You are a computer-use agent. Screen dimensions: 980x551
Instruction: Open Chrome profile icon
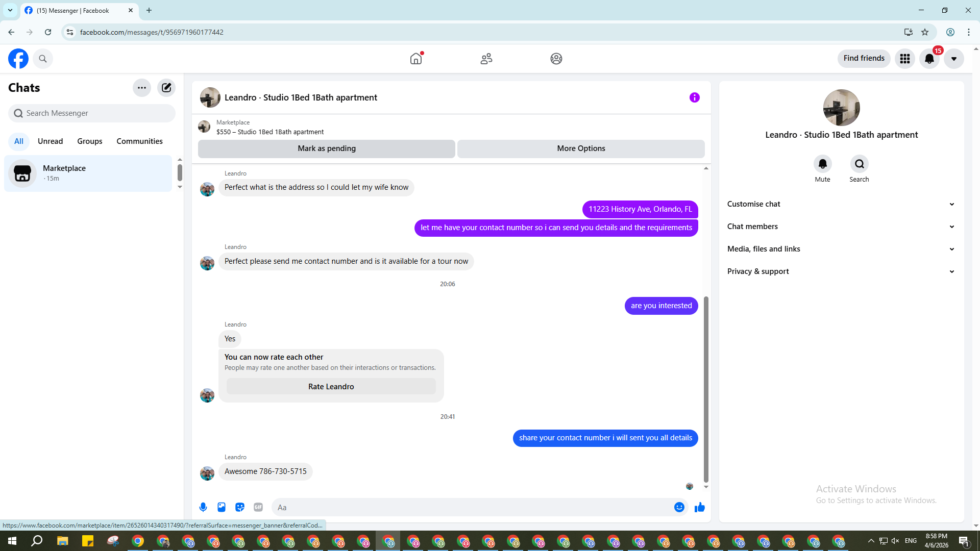950,32
